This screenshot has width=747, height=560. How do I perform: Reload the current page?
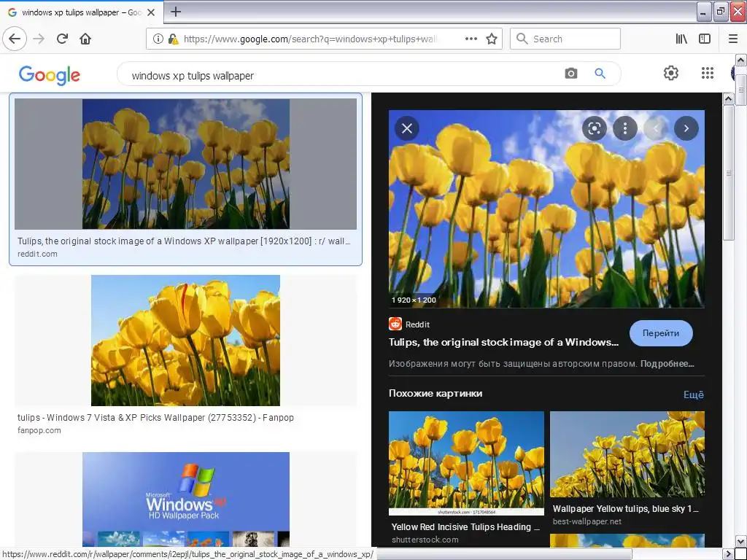click(62, 39)
